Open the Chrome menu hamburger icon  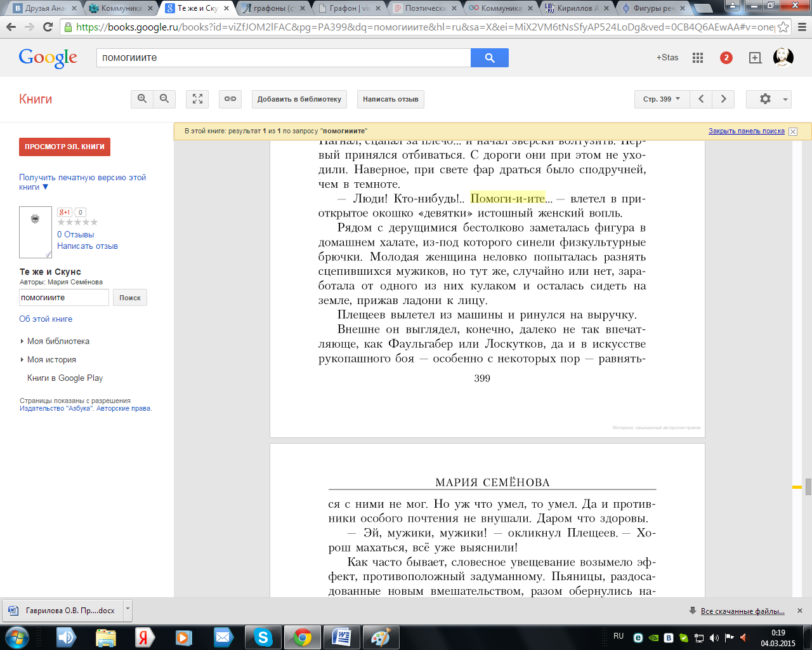[x=801, y=27]
